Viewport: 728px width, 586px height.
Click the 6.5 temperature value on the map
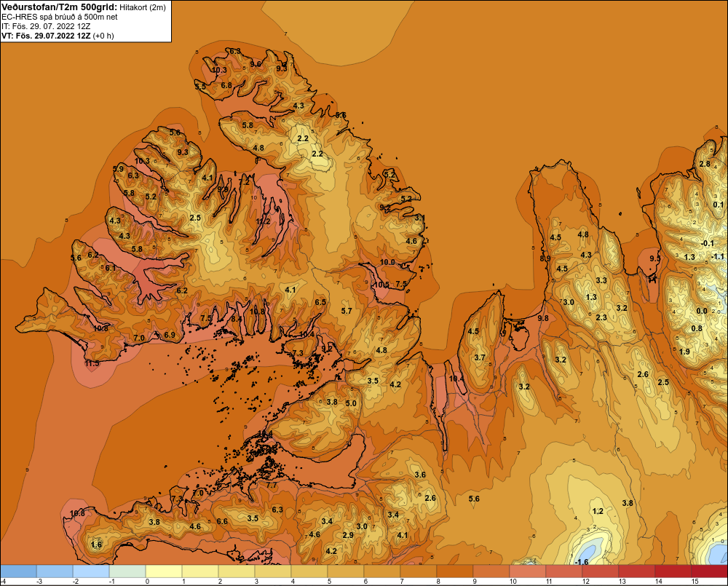320,302
